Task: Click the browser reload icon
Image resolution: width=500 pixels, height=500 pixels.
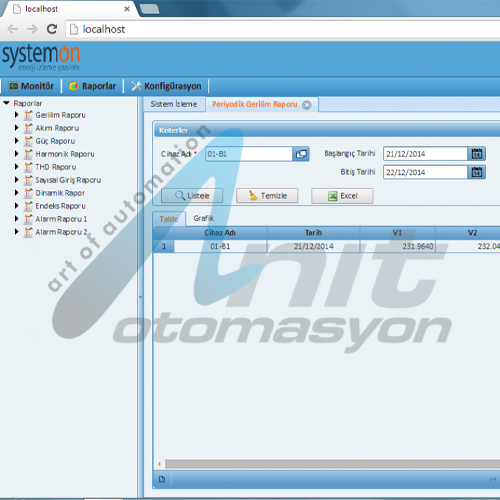Action: tap(52, 29)
